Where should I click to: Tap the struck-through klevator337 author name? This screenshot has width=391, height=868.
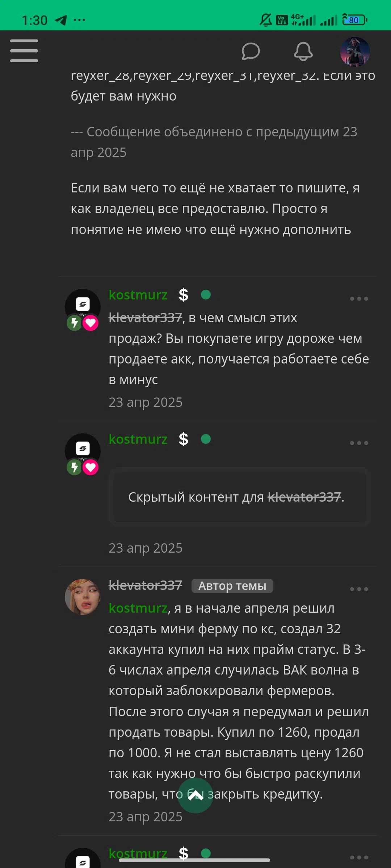point(145,585)
